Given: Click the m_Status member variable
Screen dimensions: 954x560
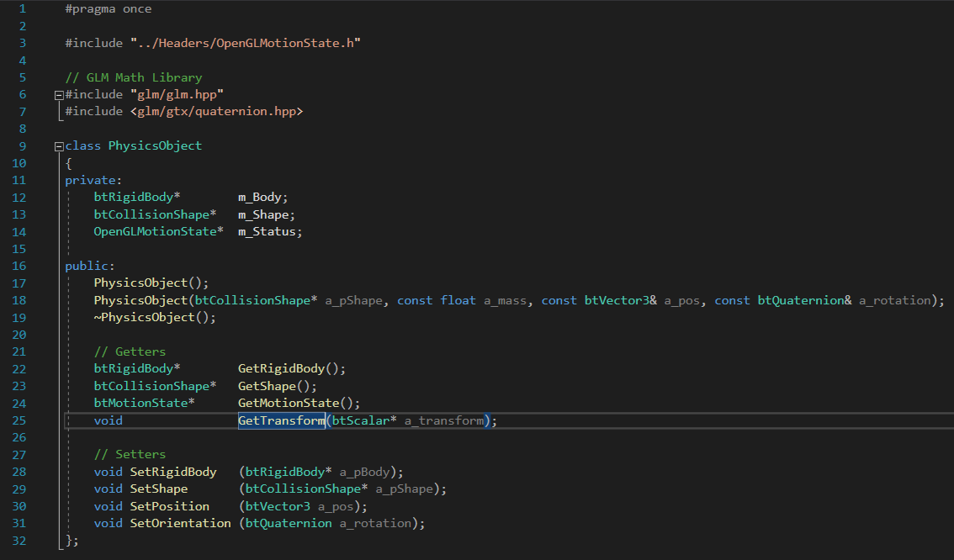Looking at the screenshot, I should 267,232.
